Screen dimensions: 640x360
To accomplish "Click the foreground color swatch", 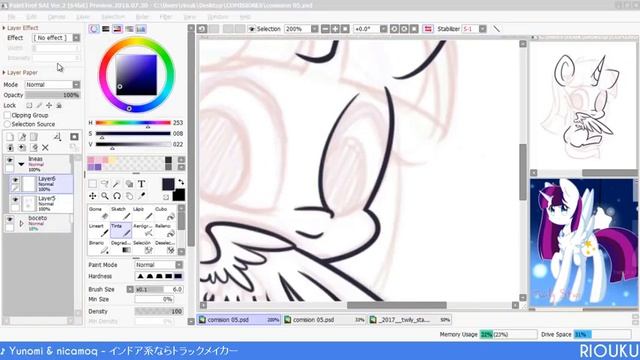I will pyautogui.click(x=168, y=184).
